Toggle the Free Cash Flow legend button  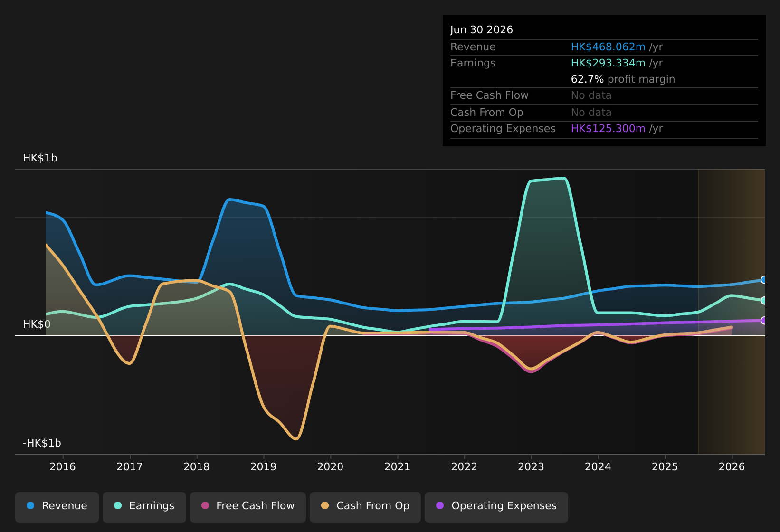248,506
